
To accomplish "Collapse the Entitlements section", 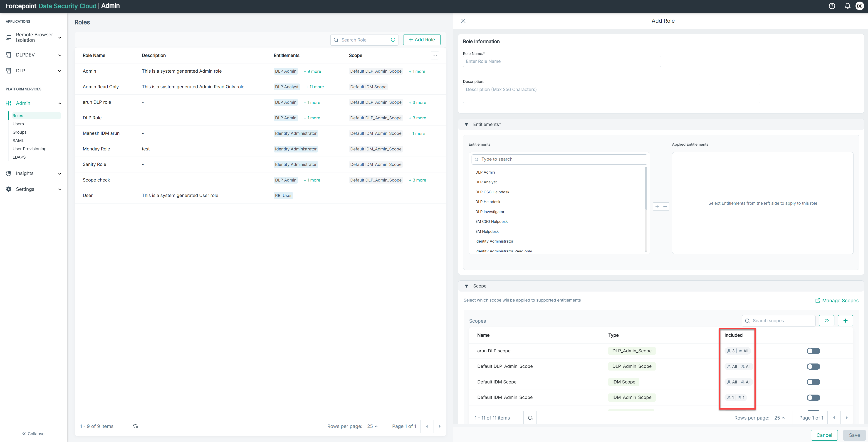I will pos(466,125).
